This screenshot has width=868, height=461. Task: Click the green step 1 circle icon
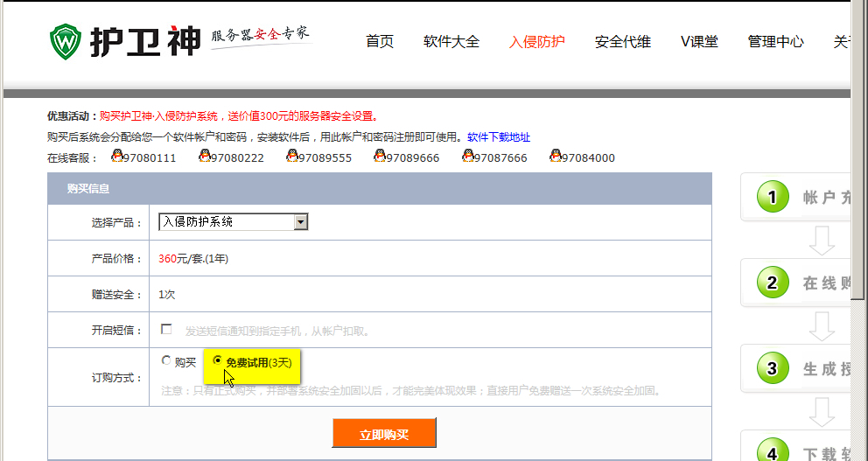[771, 197]
